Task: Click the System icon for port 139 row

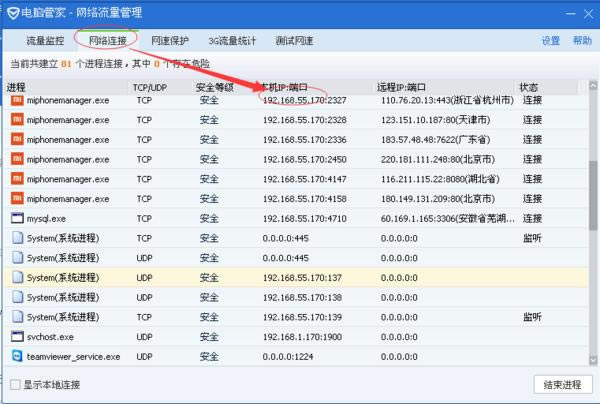Action: click(16, 317)
